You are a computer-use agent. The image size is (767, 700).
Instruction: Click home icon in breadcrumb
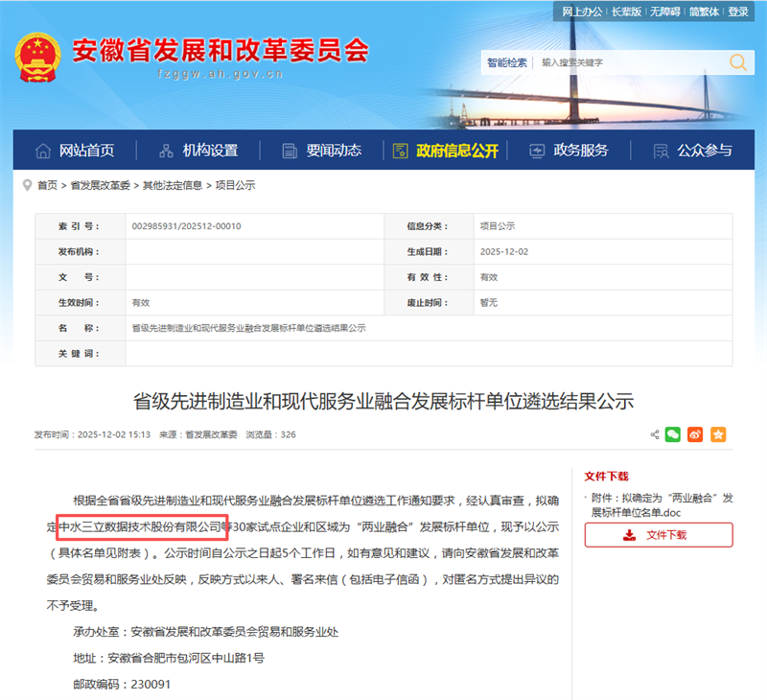point(27,185)
